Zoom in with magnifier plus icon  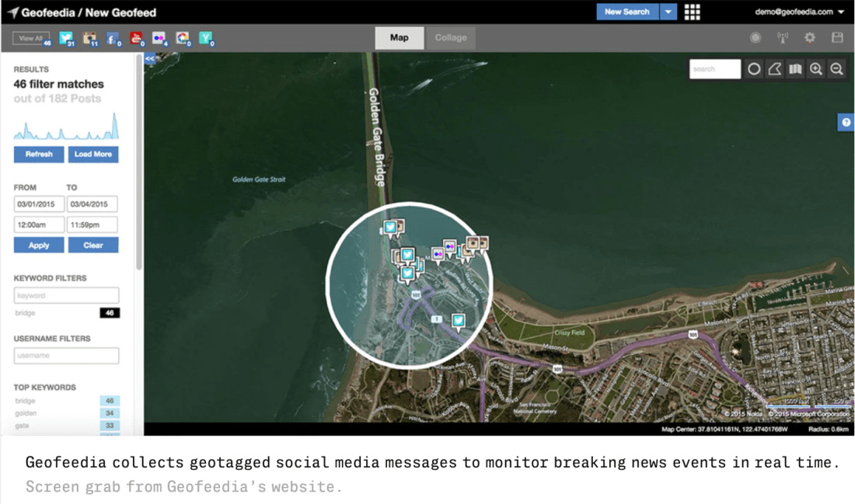click(x=816, y=69)
